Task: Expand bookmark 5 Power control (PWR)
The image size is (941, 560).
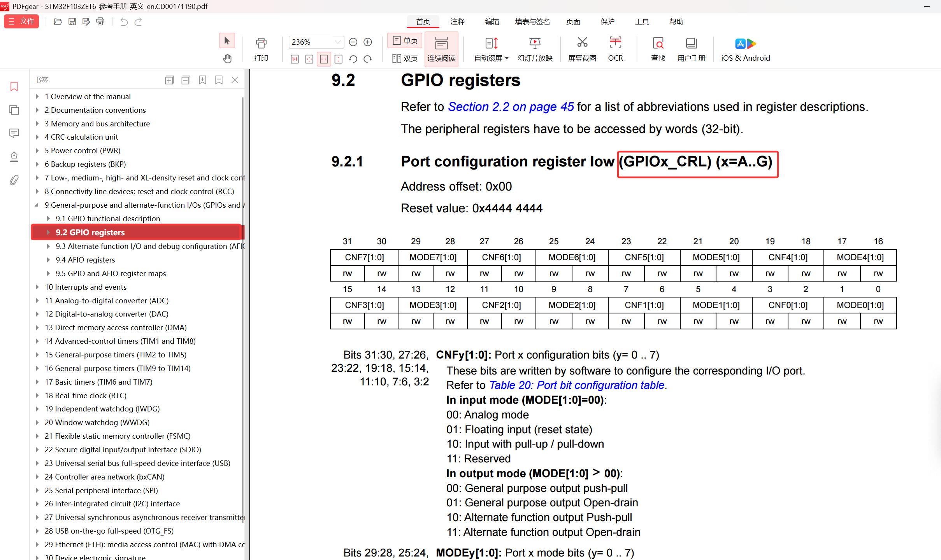Action: pyautogui.click(x=37, y=150)
